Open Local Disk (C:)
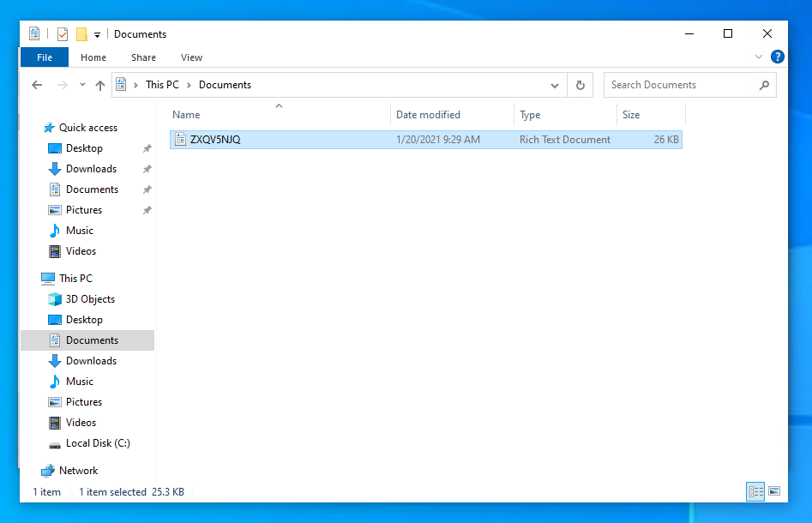 98,443
